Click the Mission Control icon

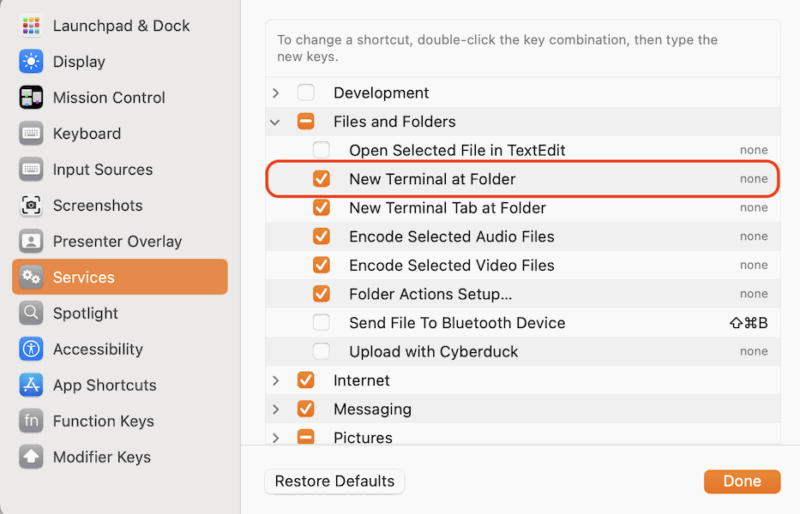click(31, 97)
